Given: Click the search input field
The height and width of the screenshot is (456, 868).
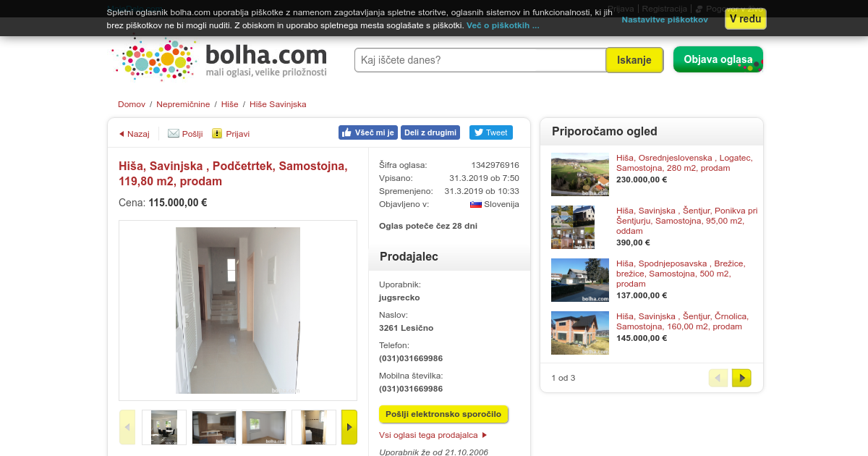Looking at the screenshot, I should [x=480, y=60].
